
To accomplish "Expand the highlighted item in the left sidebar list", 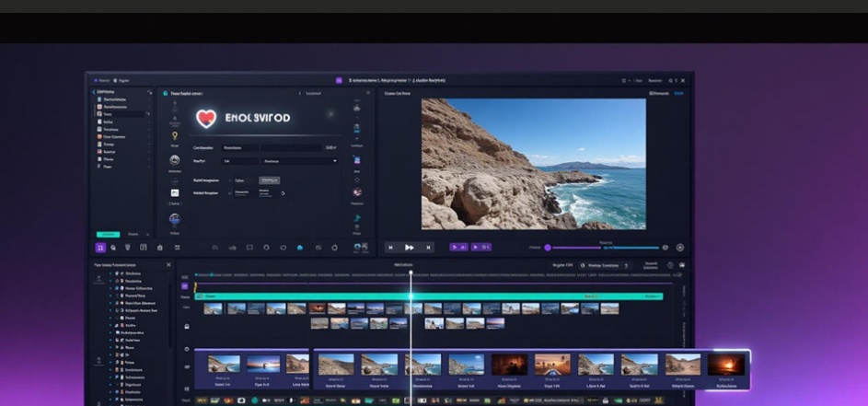I will 149,114.
